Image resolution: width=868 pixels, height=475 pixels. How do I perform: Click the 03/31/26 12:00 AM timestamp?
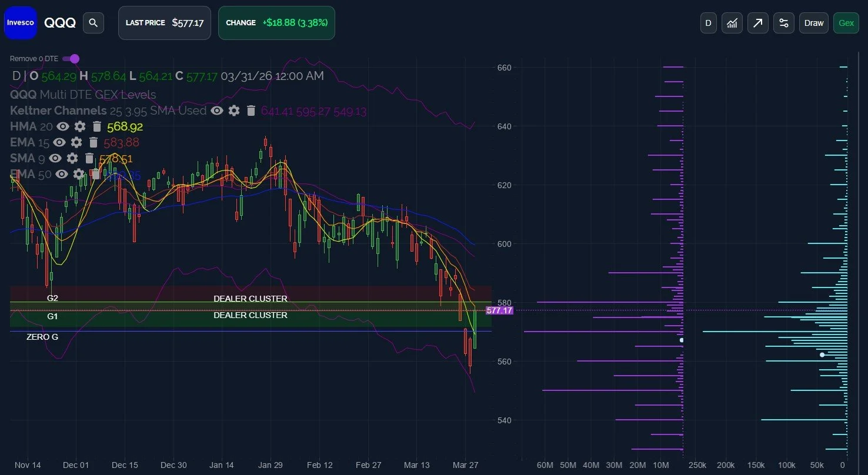coord(272,76)
